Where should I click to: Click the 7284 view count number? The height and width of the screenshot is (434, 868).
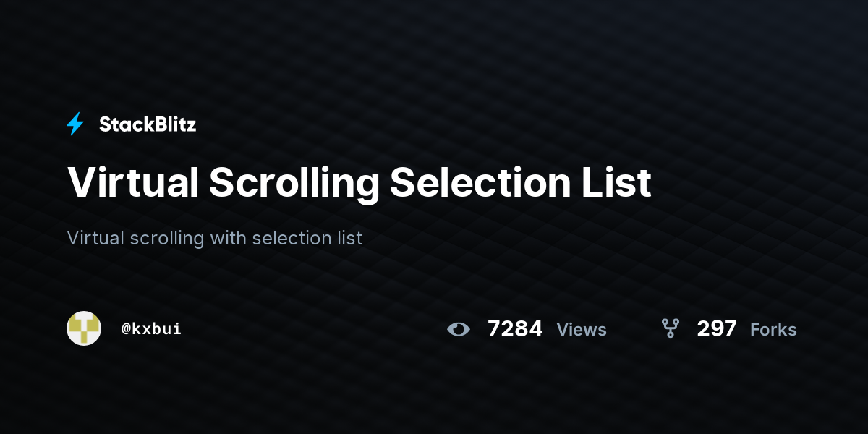point(515,329)
